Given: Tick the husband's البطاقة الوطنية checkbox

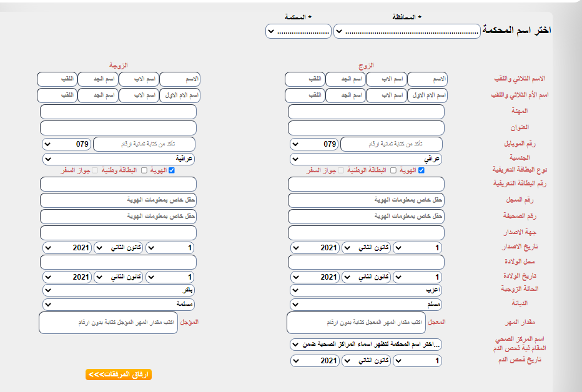Looking at the screenshot, I should click(x=393, y=170).
